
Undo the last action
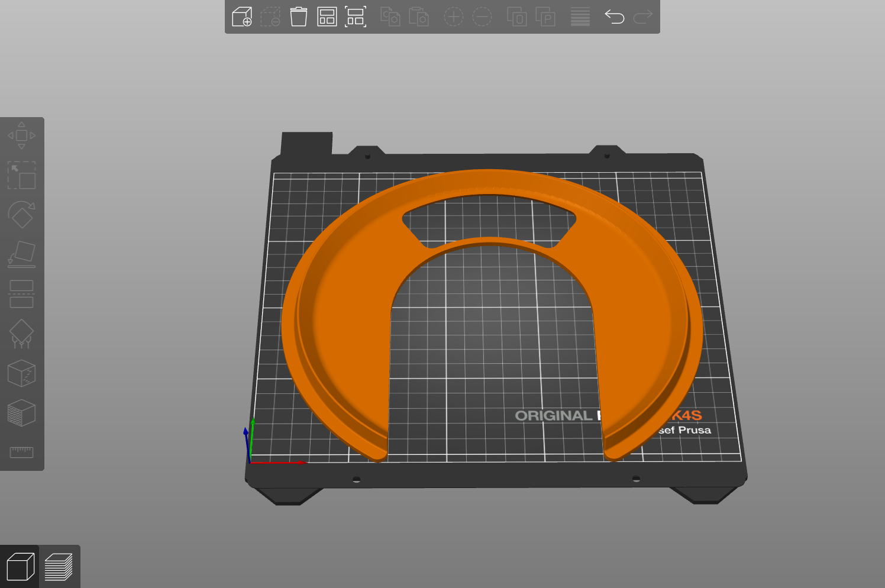615,17
